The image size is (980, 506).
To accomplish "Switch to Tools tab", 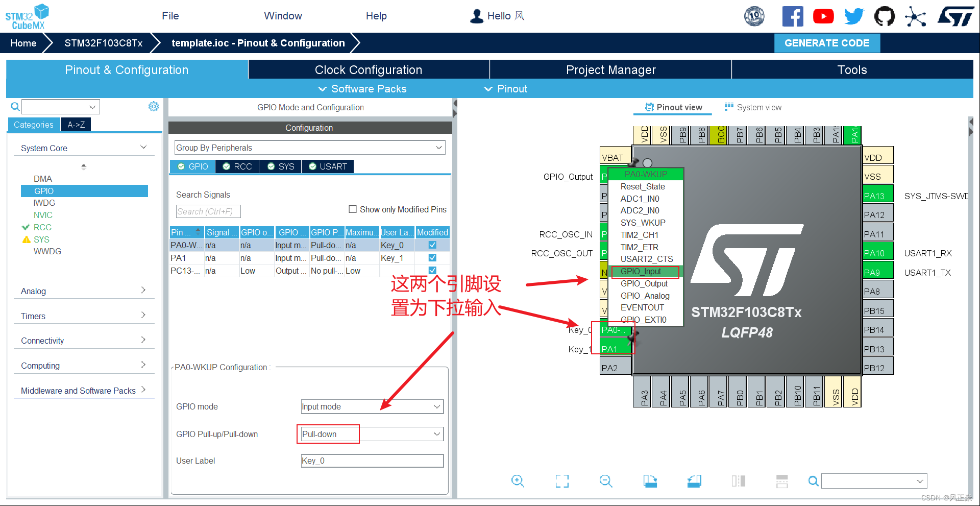I will (852, 70).
